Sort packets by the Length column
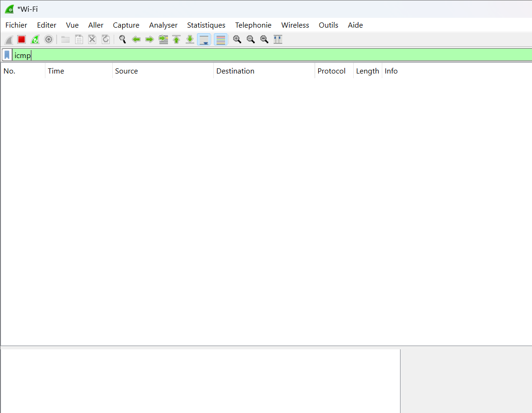This screenshot has height=413, width=532. click(368, 71)
